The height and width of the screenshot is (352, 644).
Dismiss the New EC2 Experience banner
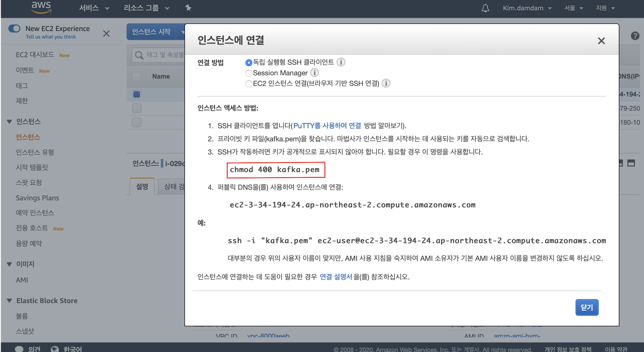click(x=106, y=34)
